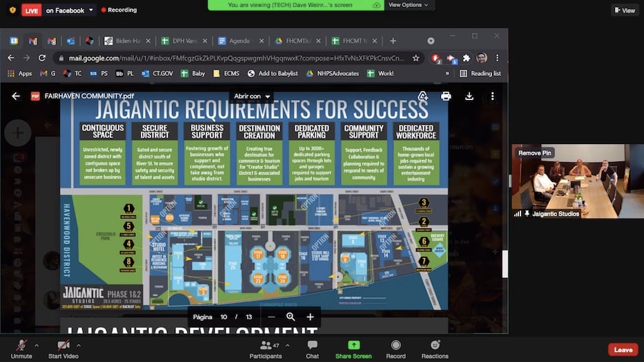This screenshot has width=644, height=362.
Task: Click the mail.google.com address bar
Action: 236,59
